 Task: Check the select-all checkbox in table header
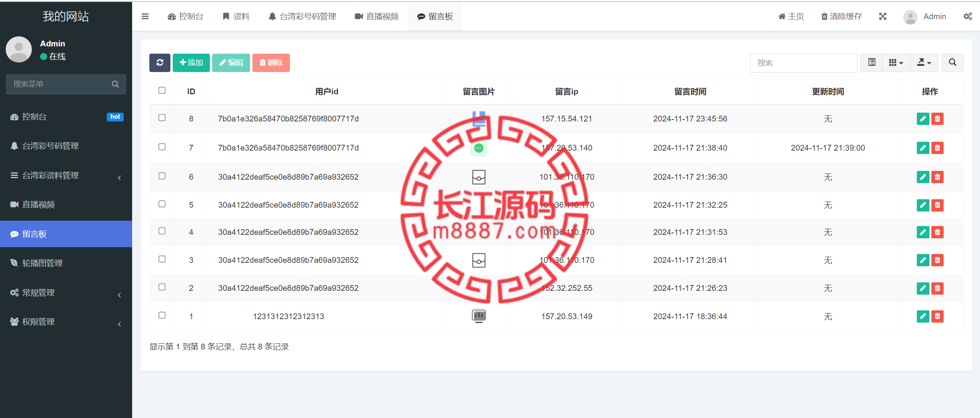(x=162, y=90)
